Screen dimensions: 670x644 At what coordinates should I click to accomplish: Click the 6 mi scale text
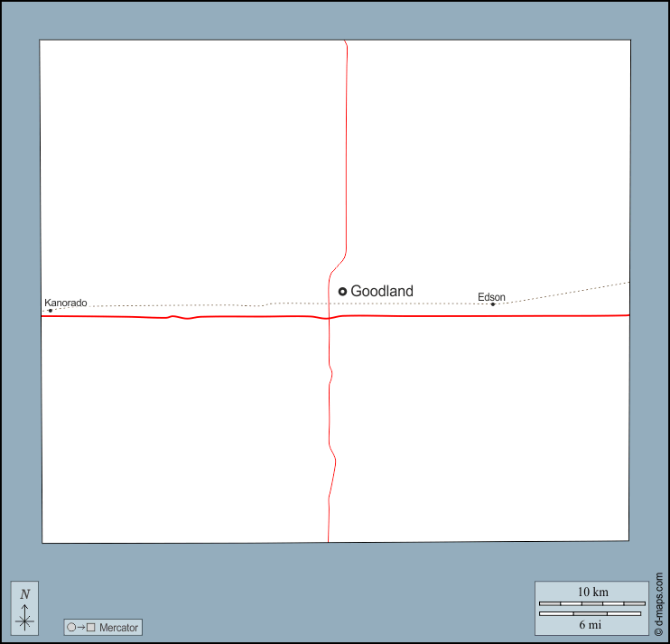point(591,624)
